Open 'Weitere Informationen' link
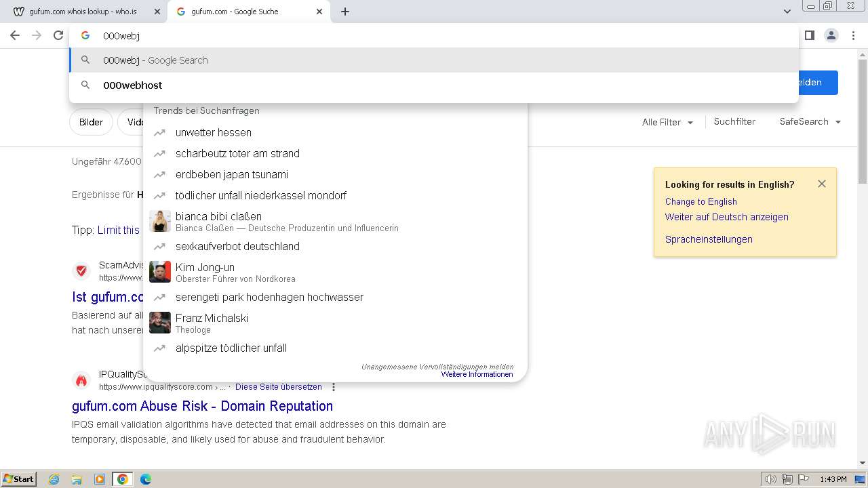 [x=477, y=375]
